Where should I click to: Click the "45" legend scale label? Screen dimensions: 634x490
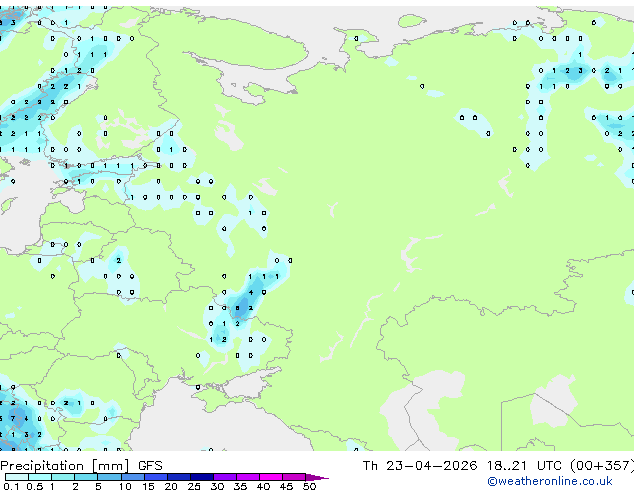pyautogui.click(x=287, y=486)
